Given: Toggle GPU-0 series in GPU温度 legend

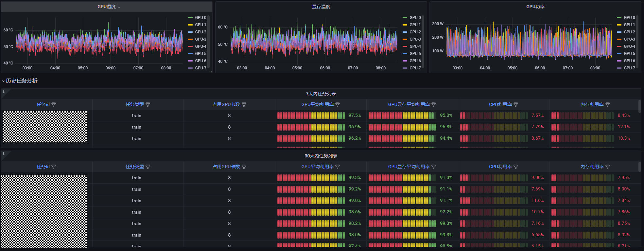Looking at the screenshot, I should coord(200,18).
